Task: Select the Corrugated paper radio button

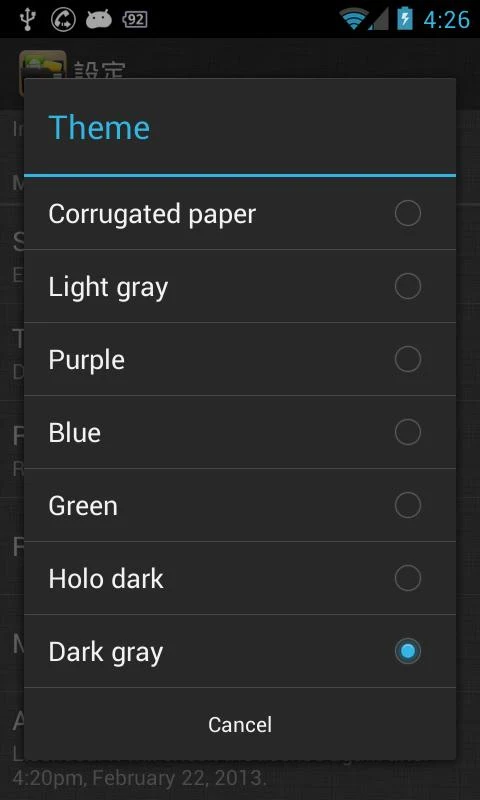Action: pos(408,213)
